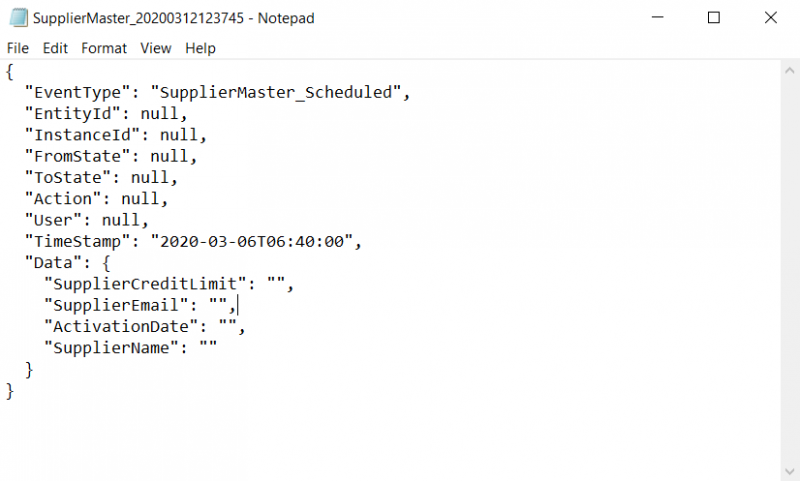Click the word SupplierMaster_Scheduled
This screenshot has width=800, height=481.
pyautogui.click(x=276, y=92)
